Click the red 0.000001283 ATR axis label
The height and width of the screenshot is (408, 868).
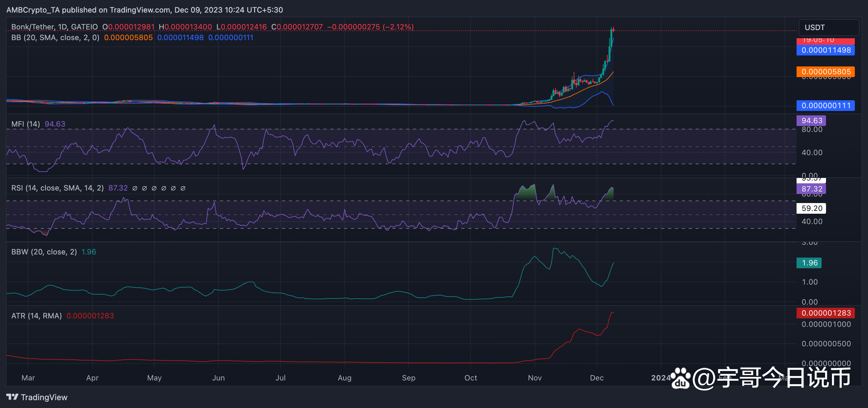click(826, 313)
